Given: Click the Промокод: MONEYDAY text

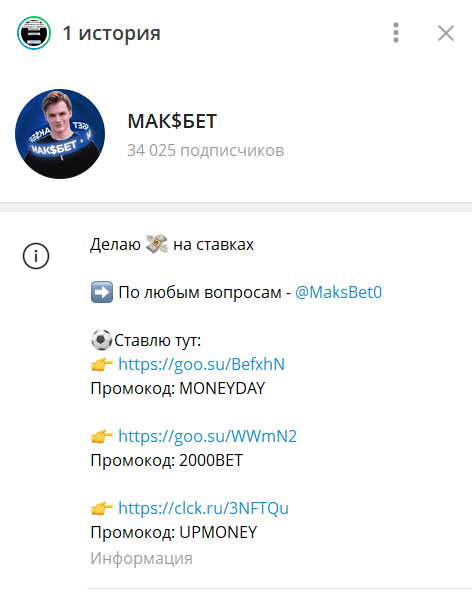Looking at the screenshot, I should point(178,389).
